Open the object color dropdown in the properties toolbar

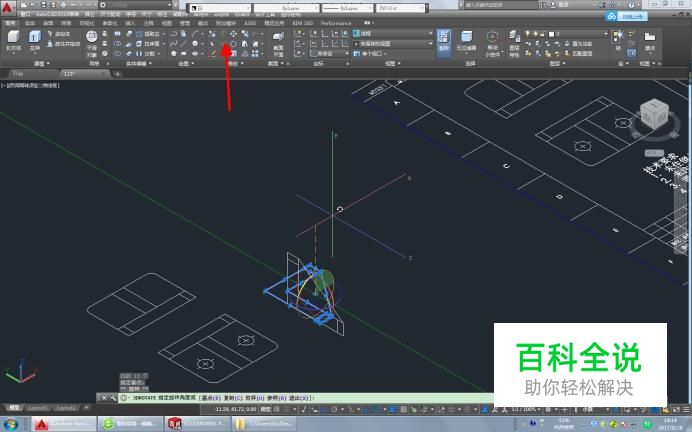220,8
